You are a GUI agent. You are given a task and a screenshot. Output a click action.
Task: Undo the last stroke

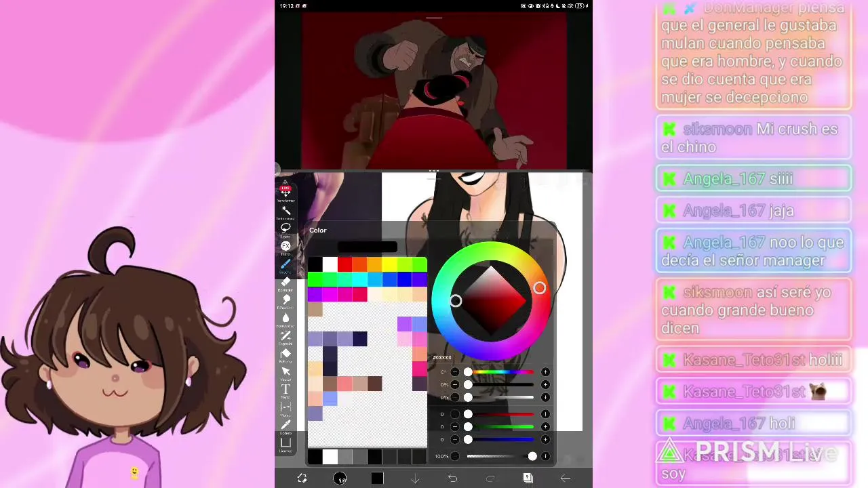coord(452,479)
